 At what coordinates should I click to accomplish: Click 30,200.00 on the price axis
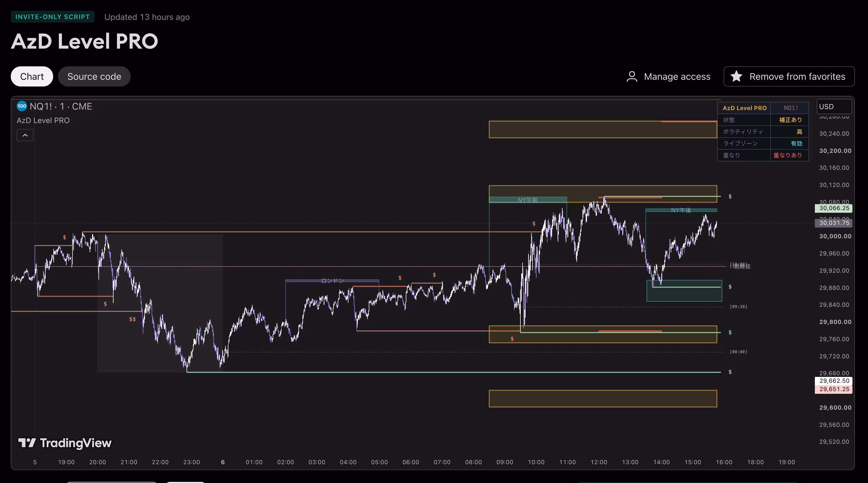click(835, 151)
